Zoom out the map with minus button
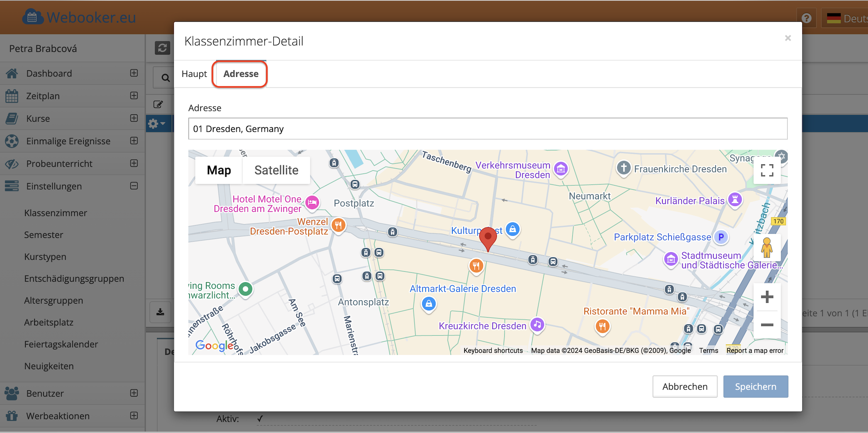Viewport: 868px width, 433px height. [x=767, y=325]
